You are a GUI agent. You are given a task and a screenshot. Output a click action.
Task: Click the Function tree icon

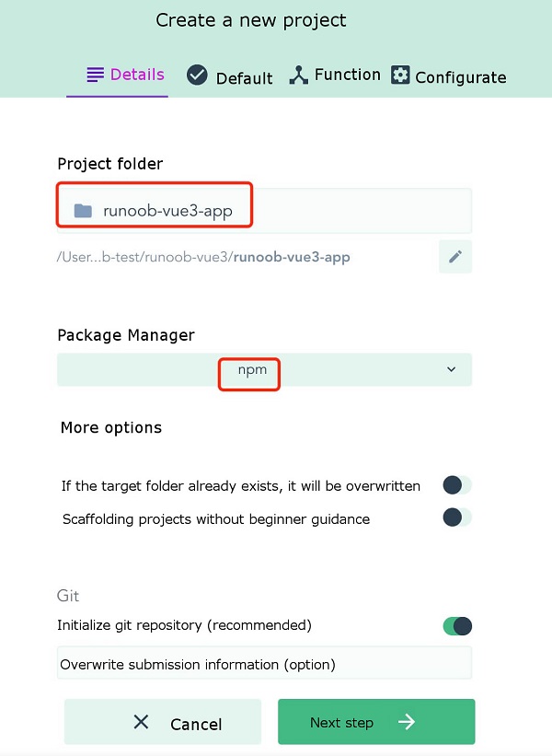click(298, 76)
